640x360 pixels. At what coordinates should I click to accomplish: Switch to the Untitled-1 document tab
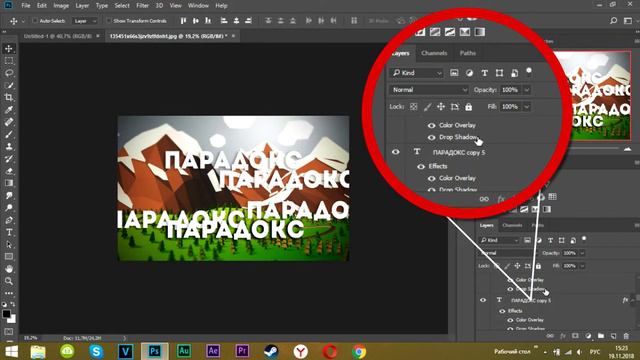pos(58,36)
